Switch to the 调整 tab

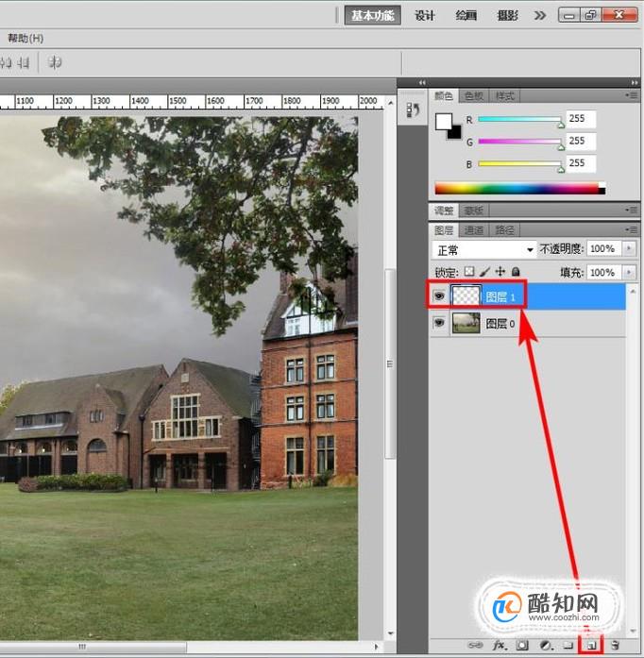tap(443, 211)
